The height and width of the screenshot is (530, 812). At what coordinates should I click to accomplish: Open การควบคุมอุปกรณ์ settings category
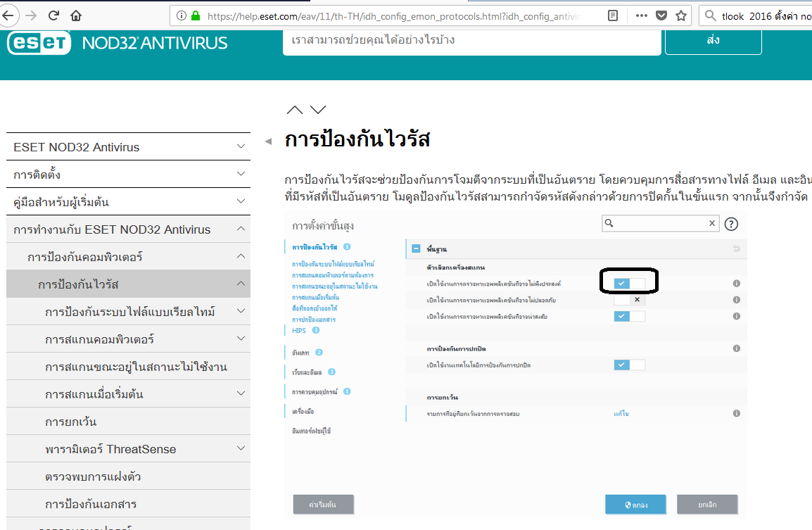pyautogui.click(x=315, y=392)
